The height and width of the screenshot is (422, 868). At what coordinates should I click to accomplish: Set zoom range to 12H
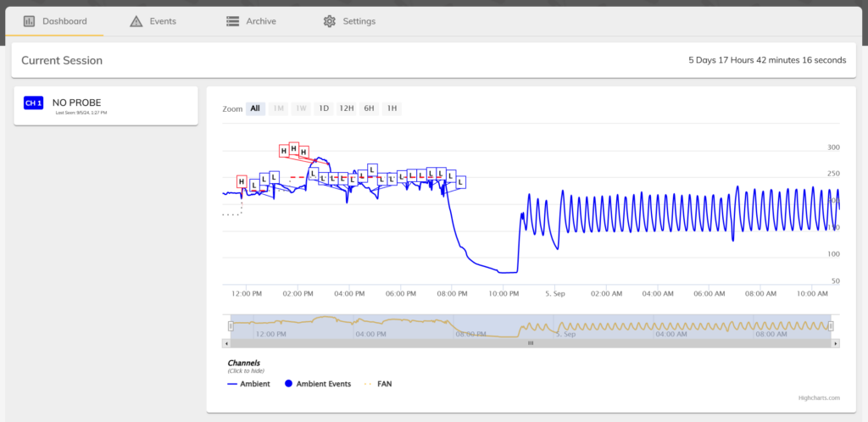point(346,108)
